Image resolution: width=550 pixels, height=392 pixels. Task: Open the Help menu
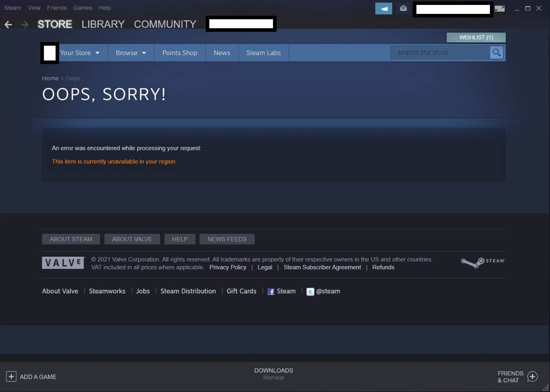(105, 8)
